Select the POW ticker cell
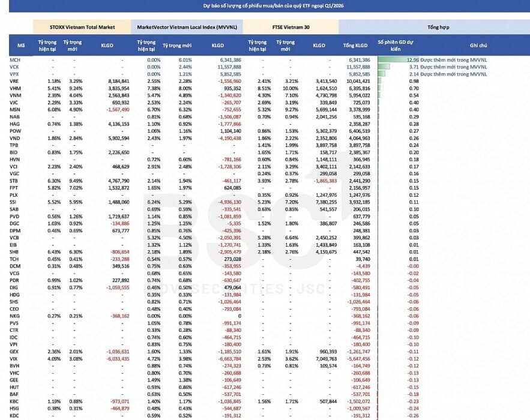 [x=15, y=131]
